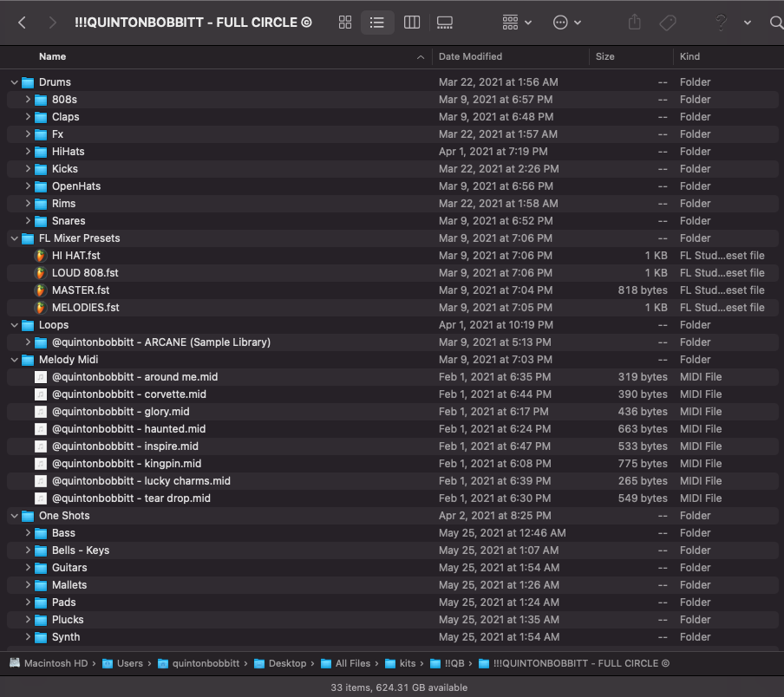The width and height of the screenshot is (784, 697).
Task: Switch to list view
Action: point(377,23)
